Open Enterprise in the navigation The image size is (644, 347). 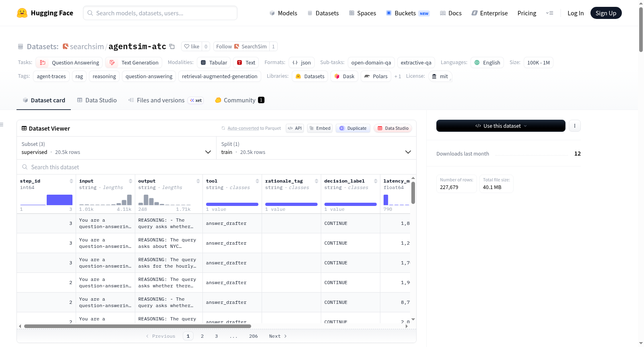point(489,13)
